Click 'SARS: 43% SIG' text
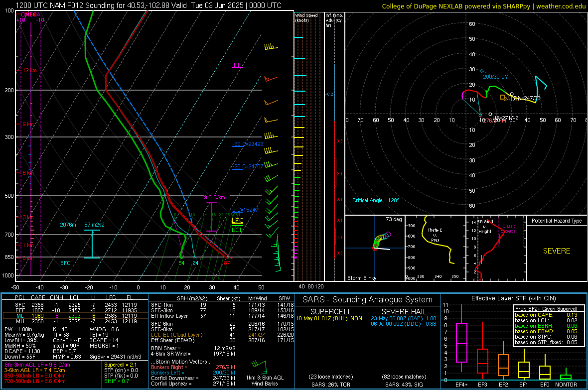 [404, 385]
